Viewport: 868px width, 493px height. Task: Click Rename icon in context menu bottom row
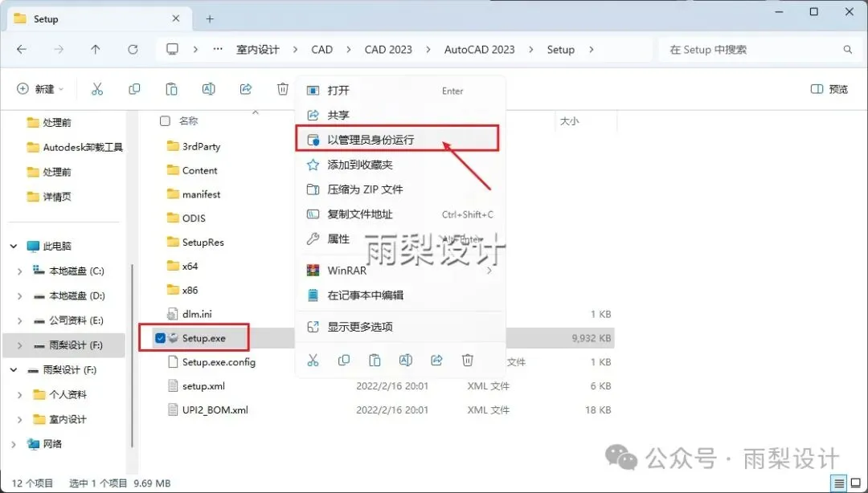point(406,361)
